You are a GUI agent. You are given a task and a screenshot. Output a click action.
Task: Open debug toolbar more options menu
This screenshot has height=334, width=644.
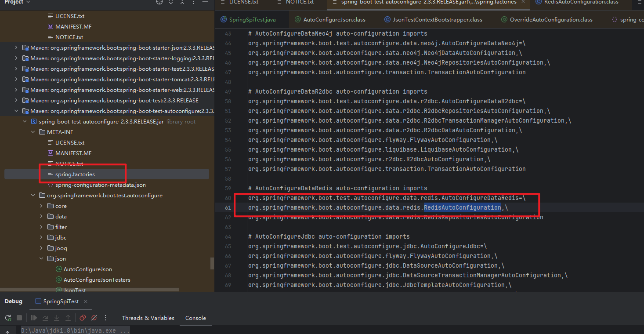click(105, 318)
